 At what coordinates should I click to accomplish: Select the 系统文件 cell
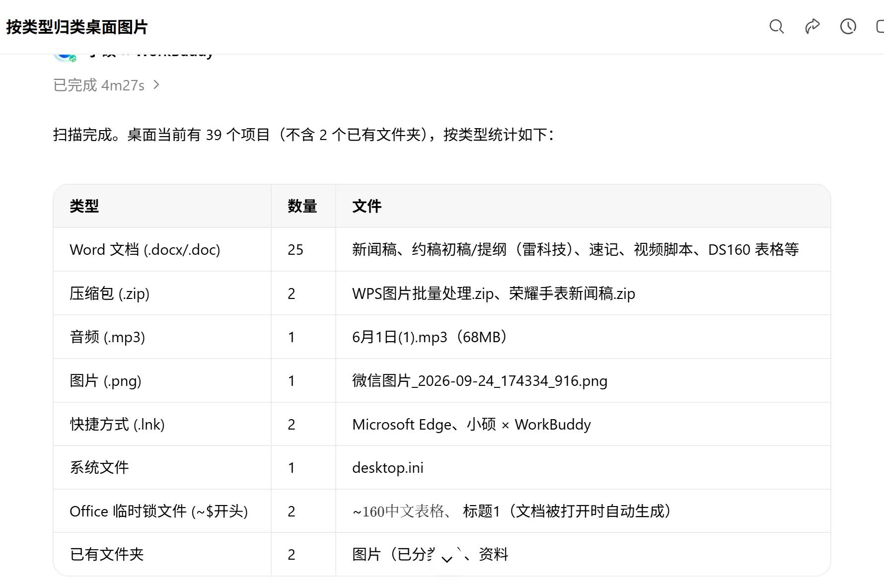(162, 467)
